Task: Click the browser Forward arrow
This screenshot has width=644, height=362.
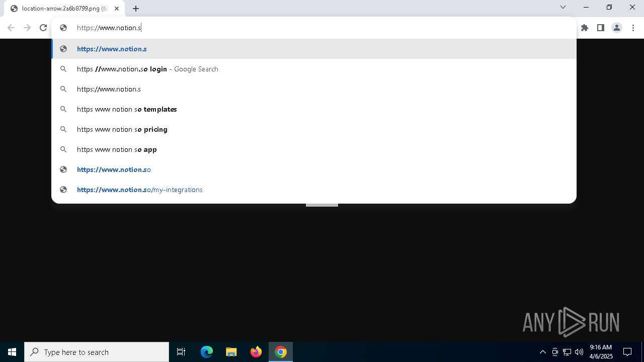Action: pyautogui.click(x=27, y=28)
